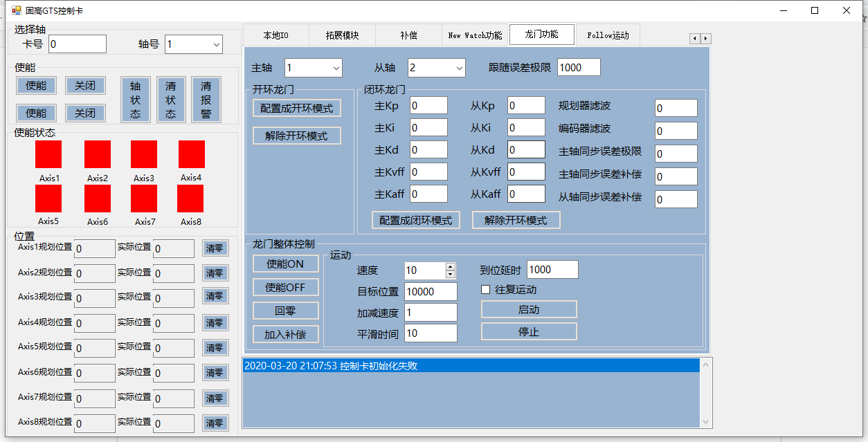868x442 pixels.
Task: Click the log list scrollbar down arrow
Action: point(706,421)
